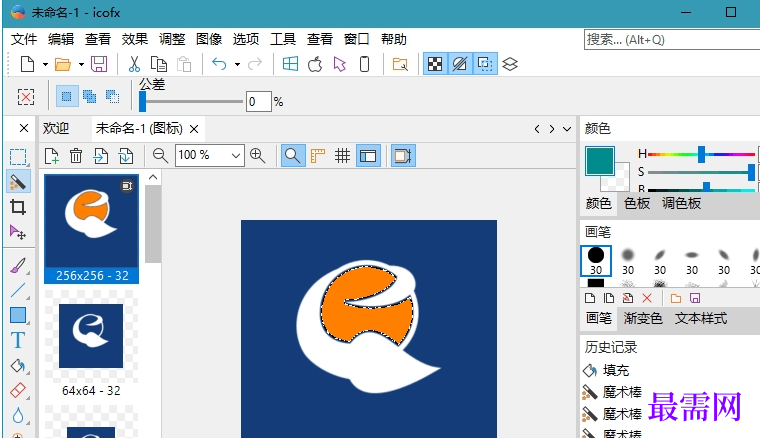760x438 pixels.
Task: Open the image explorer folder icon
Action: (400, 64)
